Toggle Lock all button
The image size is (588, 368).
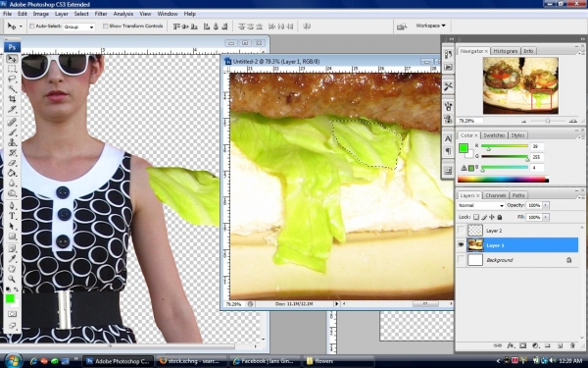point(500,217)
